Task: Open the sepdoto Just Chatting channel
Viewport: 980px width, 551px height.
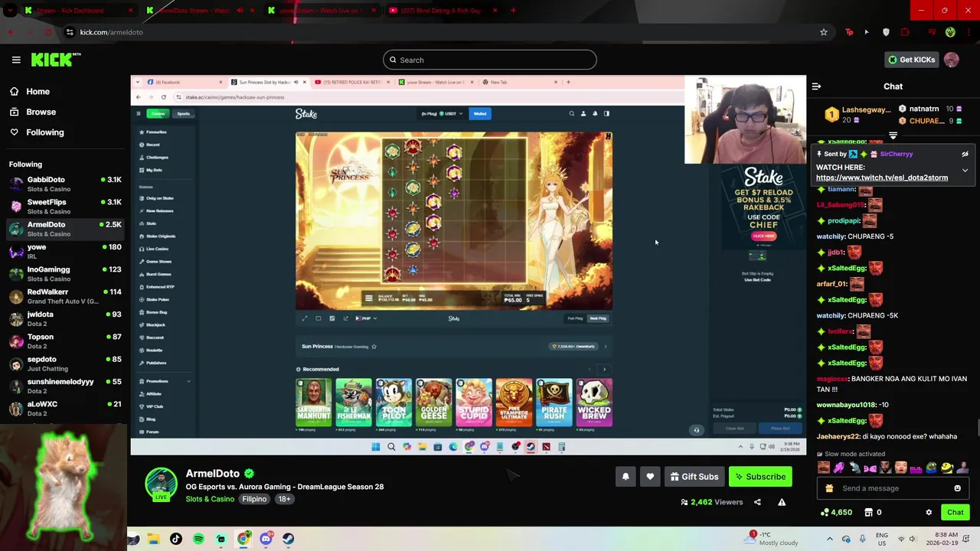Action: 65,364
